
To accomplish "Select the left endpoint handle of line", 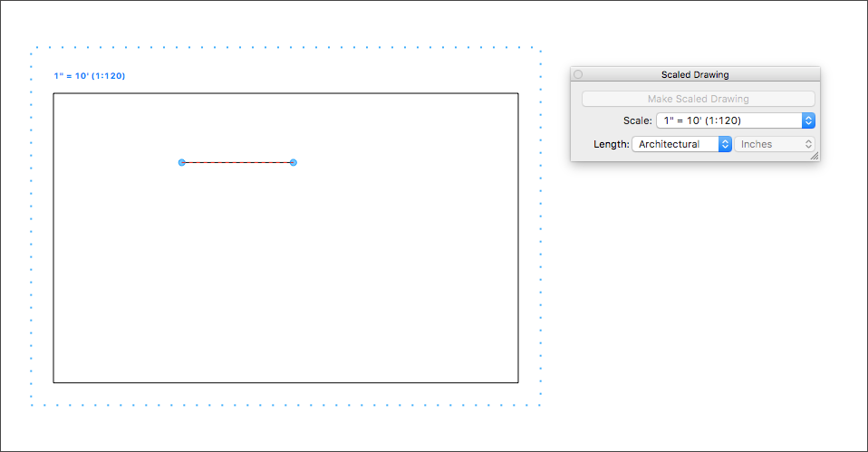I will click(x=181, y=163).
